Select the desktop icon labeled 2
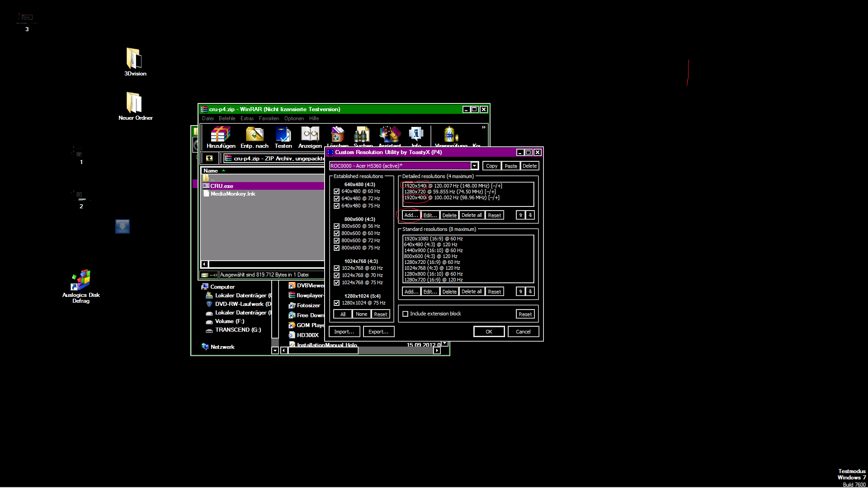Image resolution: width=868 pixels, height=488 pixels. [x=80, y=199]
